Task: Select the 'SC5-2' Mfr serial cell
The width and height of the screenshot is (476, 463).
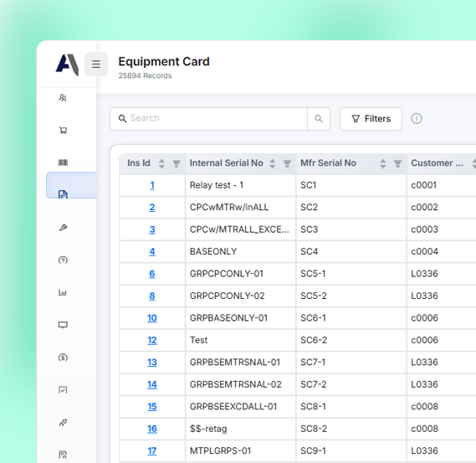Action: click(x=351, y=296)
